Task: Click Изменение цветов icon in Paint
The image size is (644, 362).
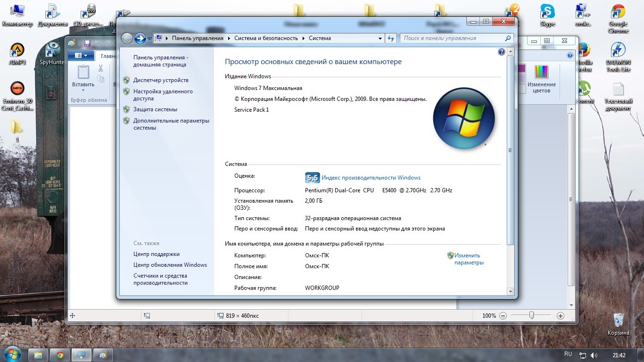Action: pos(541,79)
